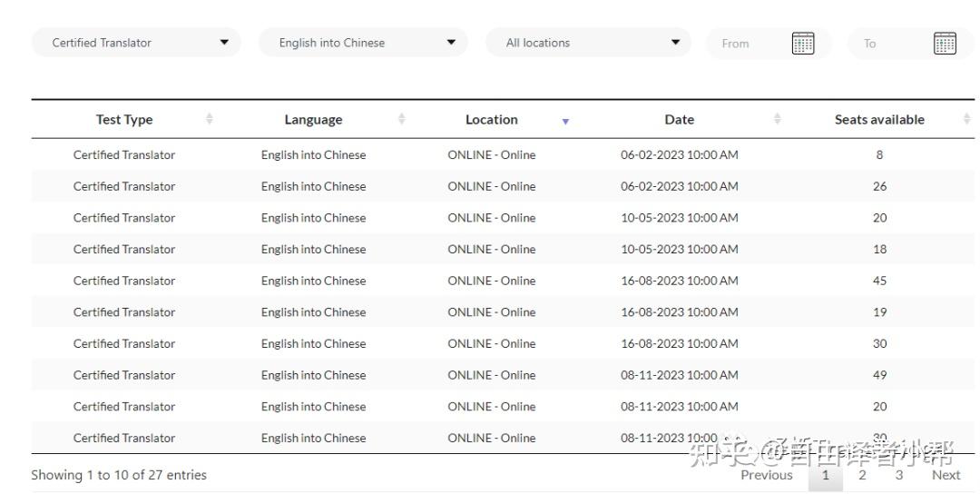Sort table by Test Type column
The width and height of the screenshot is (980, 494).
coord(210,119)
